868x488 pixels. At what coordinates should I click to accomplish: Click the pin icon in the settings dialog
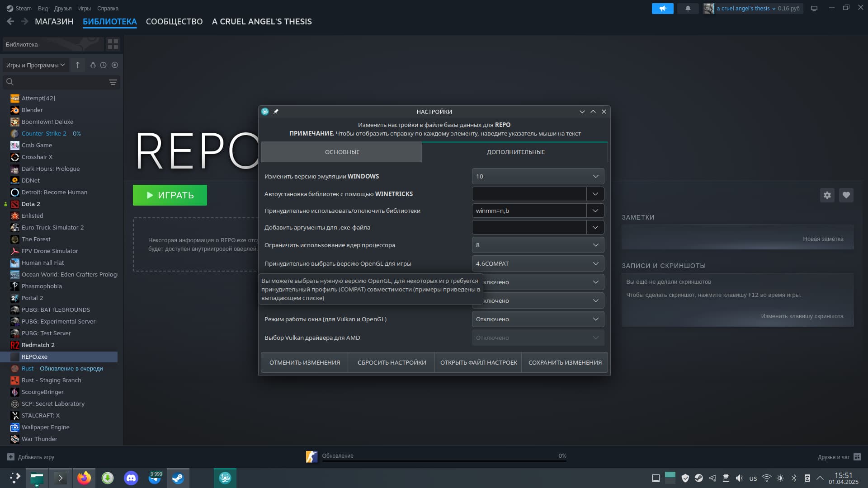[276, 112]
